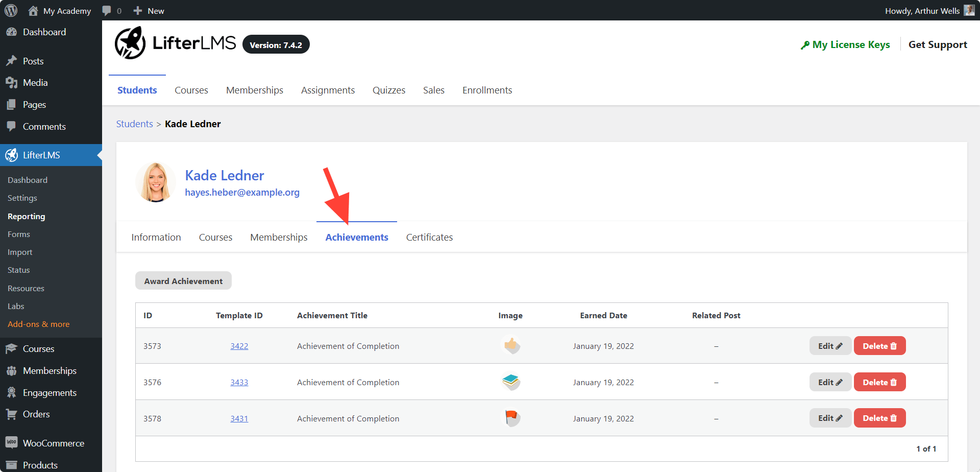
Task: Open LifterLMS Forms submenu item
Action: coord(19,234)
